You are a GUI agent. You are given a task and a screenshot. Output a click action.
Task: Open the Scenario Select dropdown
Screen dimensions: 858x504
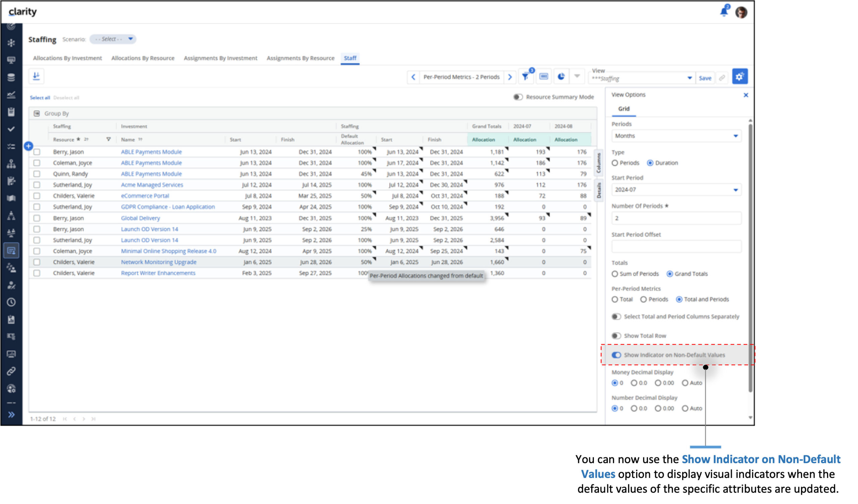pyautogui.click(x=113, y=39)
